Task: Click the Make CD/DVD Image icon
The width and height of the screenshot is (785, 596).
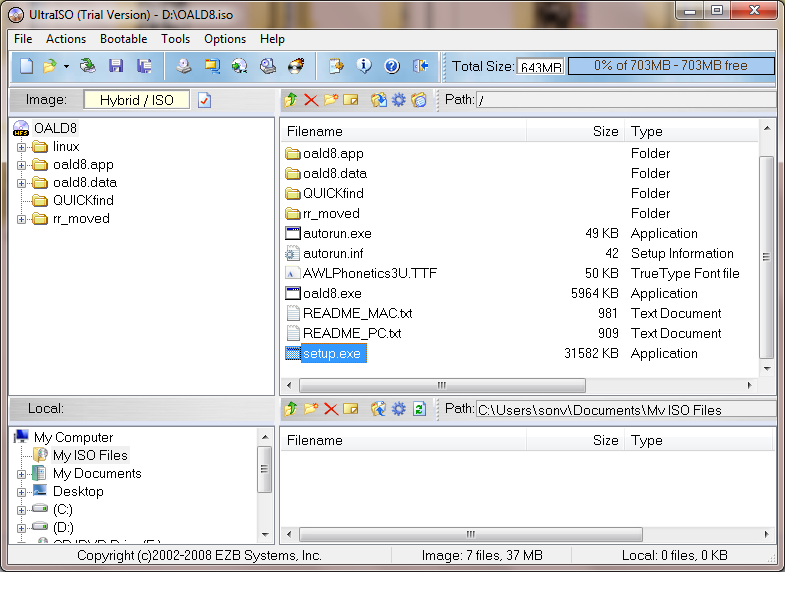Action: 184,66
